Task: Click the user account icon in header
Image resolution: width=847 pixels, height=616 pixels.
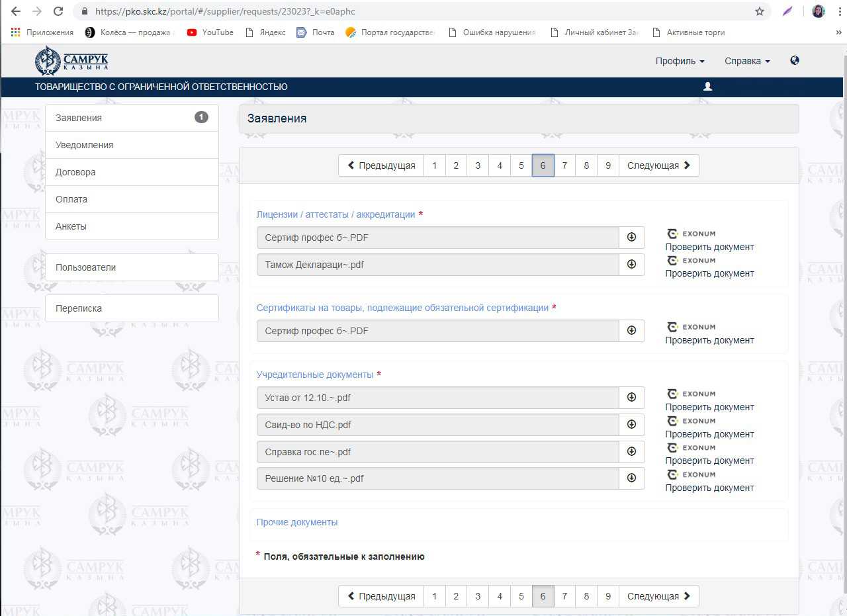Action: pos(707,87)
